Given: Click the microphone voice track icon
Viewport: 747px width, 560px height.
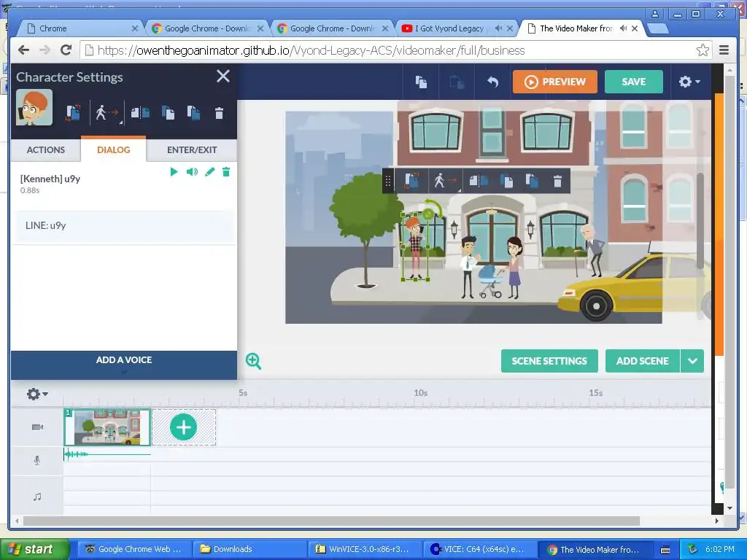Looking at the screenshot, I should 37,461.
